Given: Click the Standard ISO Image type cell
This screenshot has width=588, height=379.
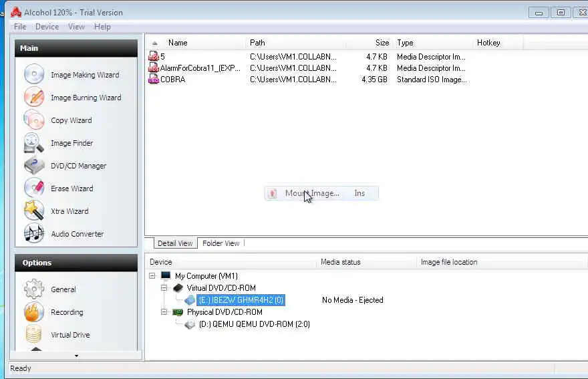Looking at the screenshot, I should pos(432,80).
